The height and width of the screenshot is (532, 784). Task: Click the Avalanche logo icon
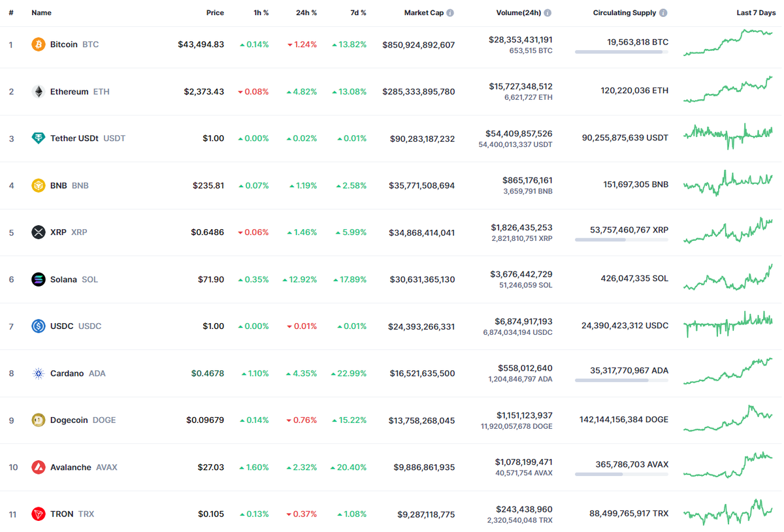(39, 467)
